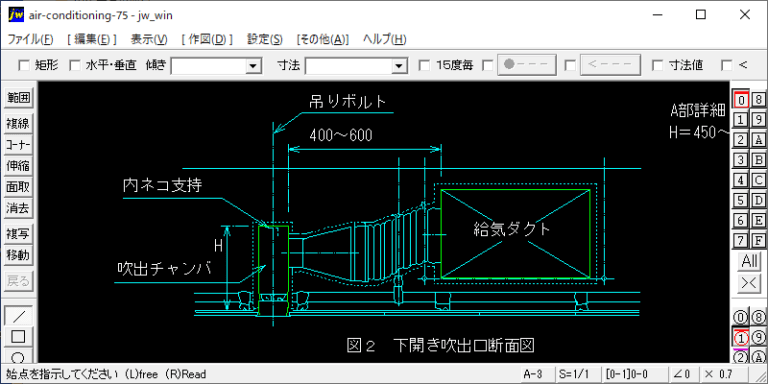Click layer button 4 in upper grid

[741, 180]
